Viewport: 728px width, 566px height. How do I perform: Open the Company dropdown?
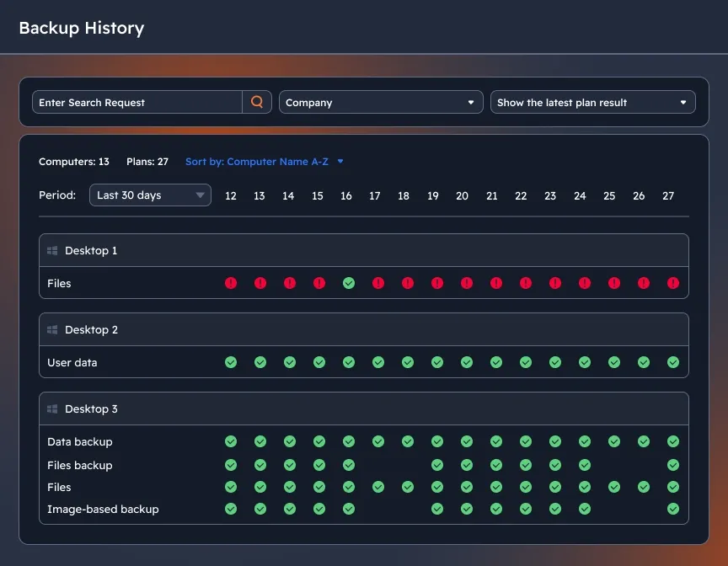(381, 101)
